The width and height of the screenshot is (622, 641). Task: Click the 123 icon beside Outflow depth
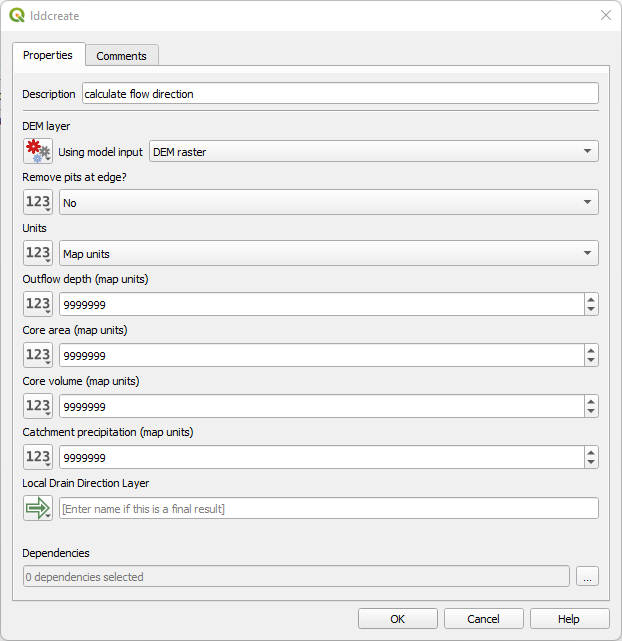(x=38, y=304)
